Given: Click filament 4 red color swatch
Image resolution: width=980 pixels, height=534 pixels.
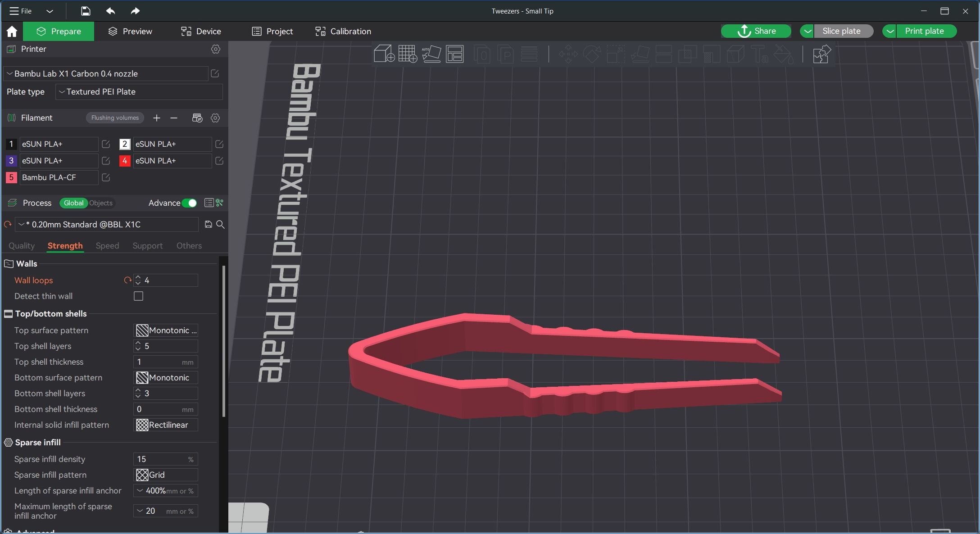Looking at the screenshot, I should point(125,161).
